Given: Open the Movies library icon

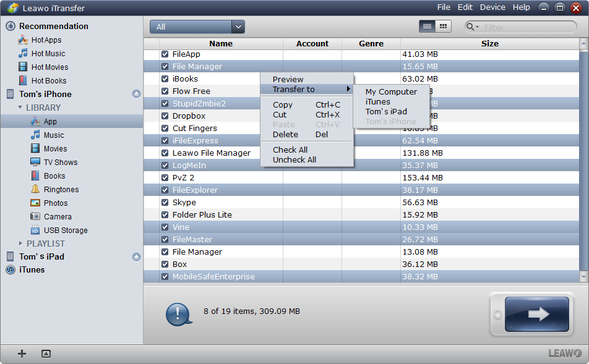Looking at the screenshot, I should coord(35,148).
